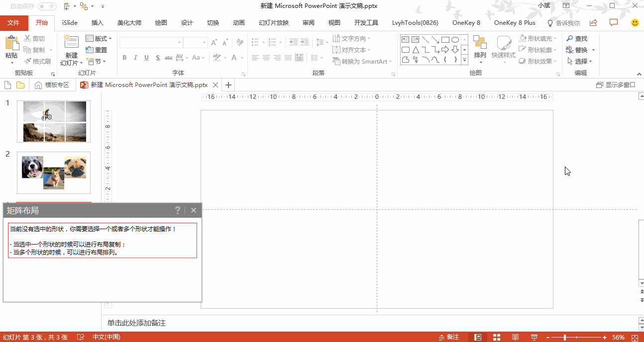
Task: Open the reading view icon in status bar
Action: pyautogui.click(x=515, y=337)
